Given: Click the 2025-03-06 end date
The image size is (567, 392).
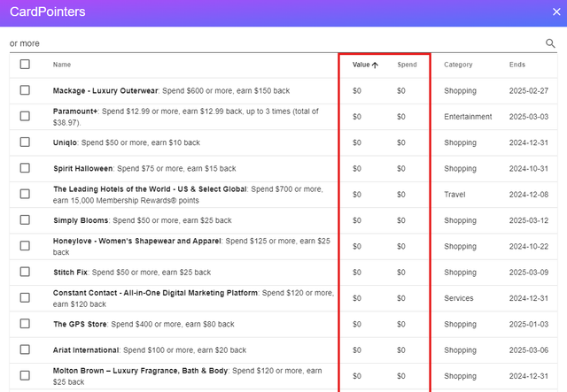Looking at the screenshot, I should click(529, 350).
